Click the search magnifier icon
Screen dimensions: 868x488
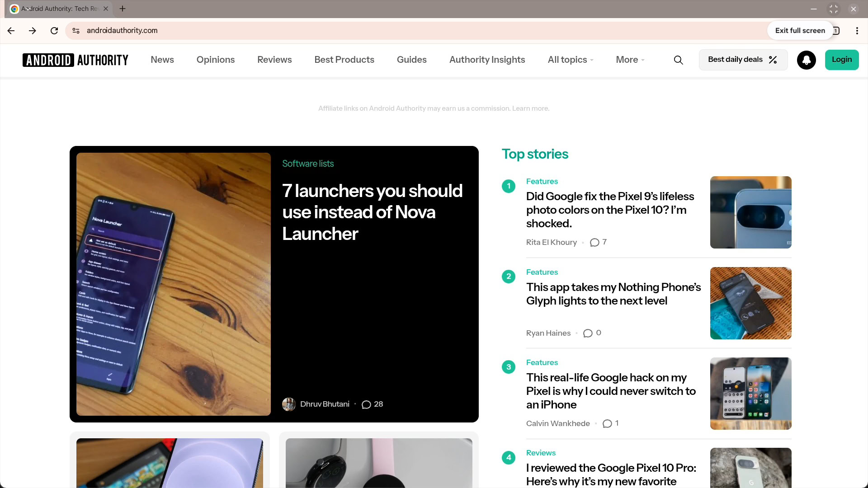point(678,60)
